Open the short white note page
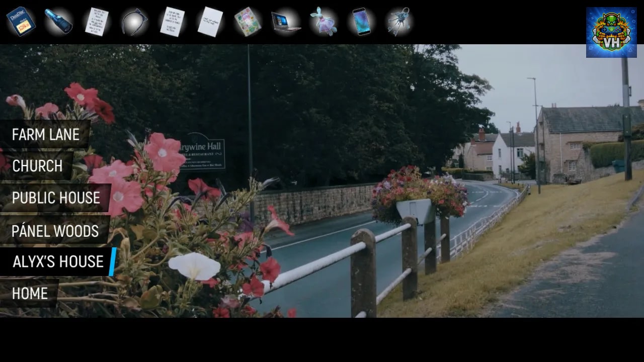Viewport: 644px width, 362px height. pos(210,22)
